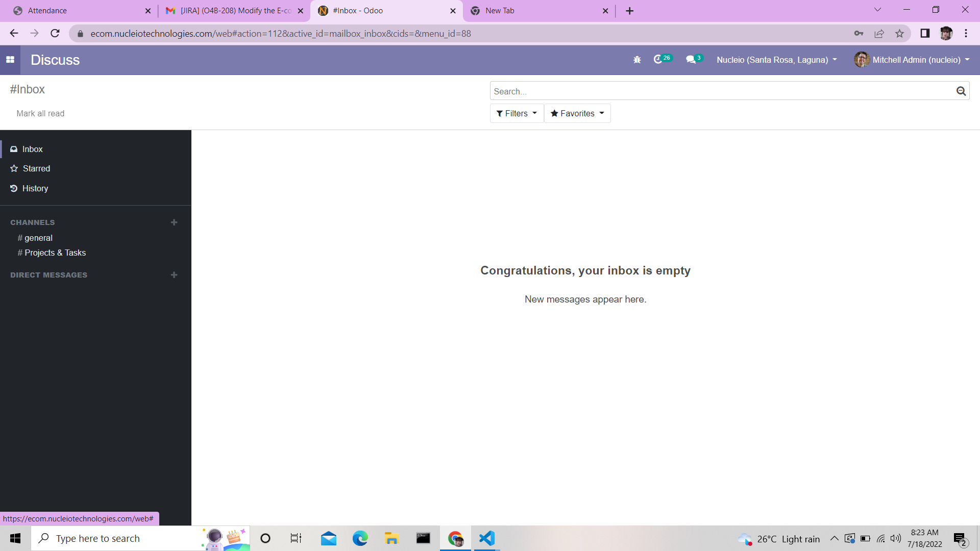Launch Mail app from taskbar
This screenshot has height=551, width=980.
click(329, 538)
